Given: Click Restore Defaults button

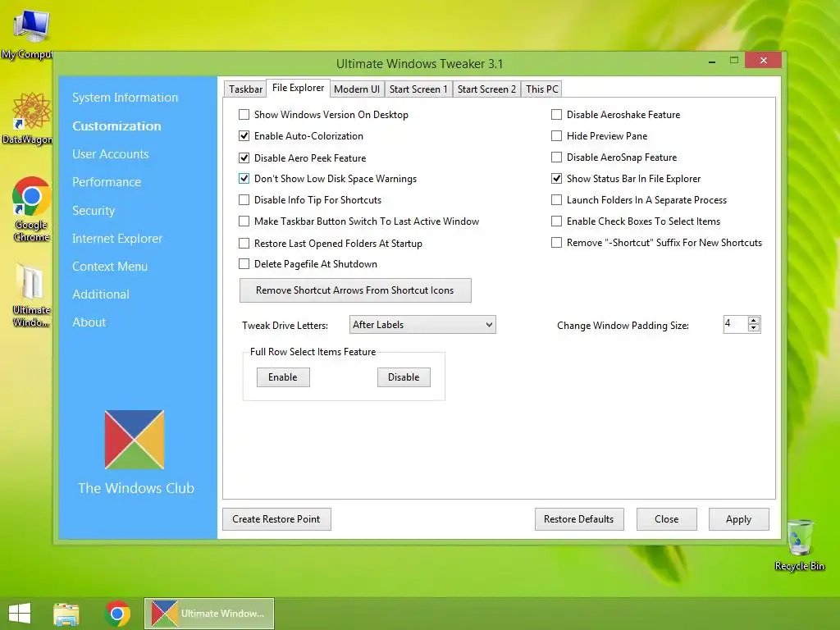Looking at the screenshot, I should (x=579, y=519).
